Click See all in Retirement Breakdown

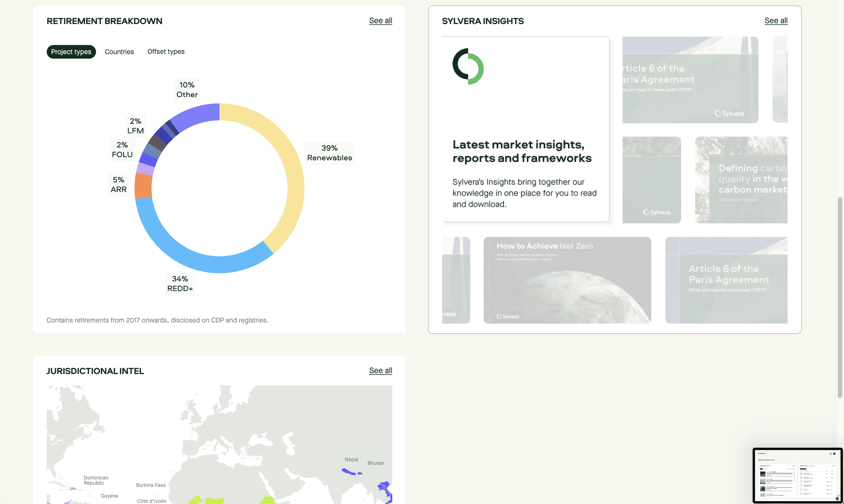tap(380, 21)
